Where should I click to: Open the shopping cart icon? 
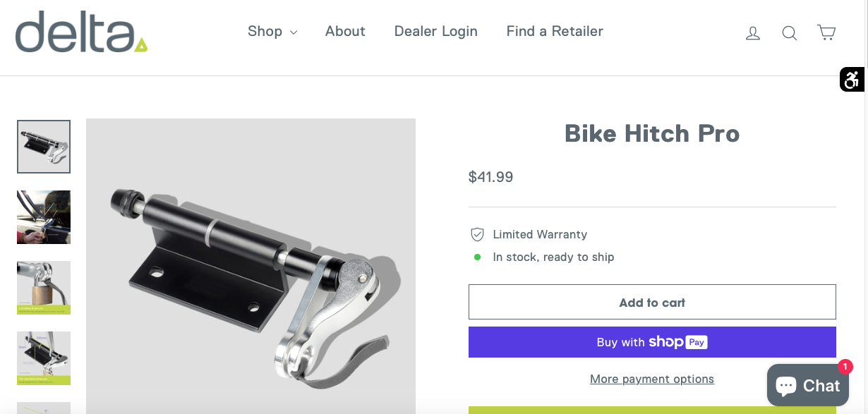[x=826, y=32]
